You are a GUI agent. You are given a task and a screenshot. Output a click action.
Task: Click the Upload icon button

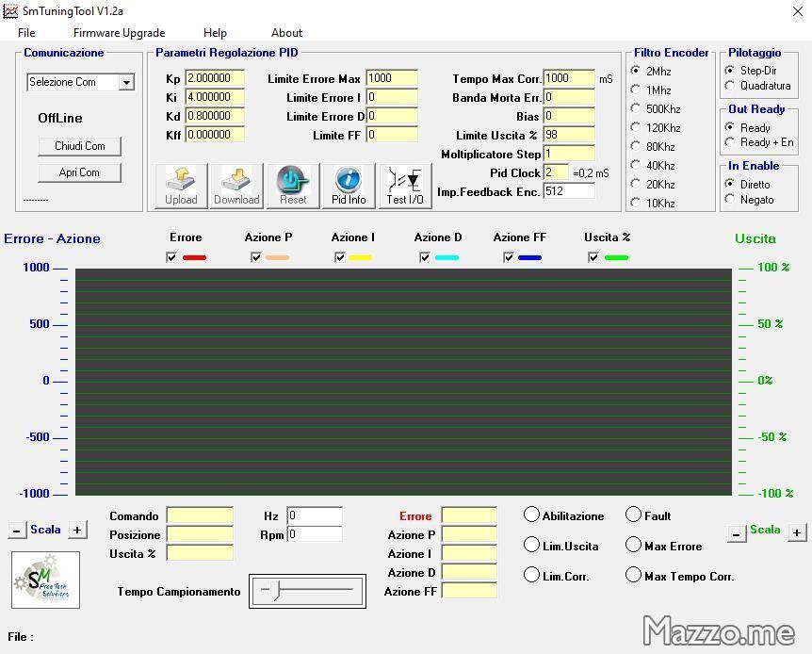pyautogui.click(x=181, y=186)
